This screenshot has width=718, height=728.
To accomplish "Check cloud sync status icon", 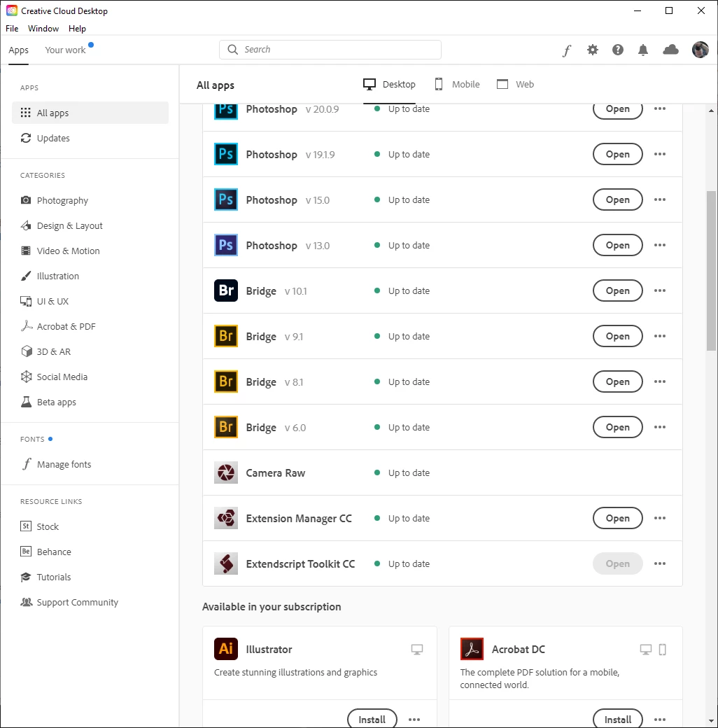I will (x=670, y=50).
